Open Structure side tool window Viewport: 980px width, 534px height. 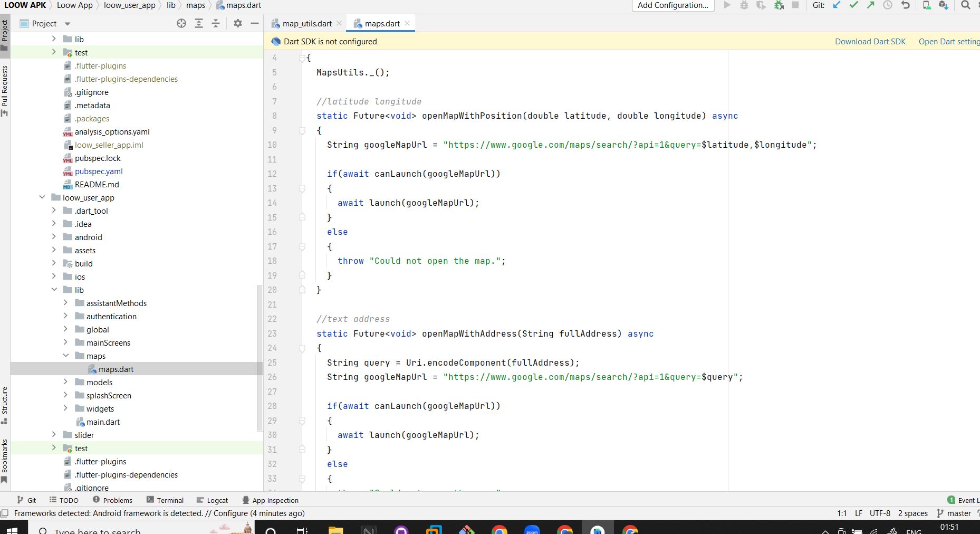click(5, 405)
